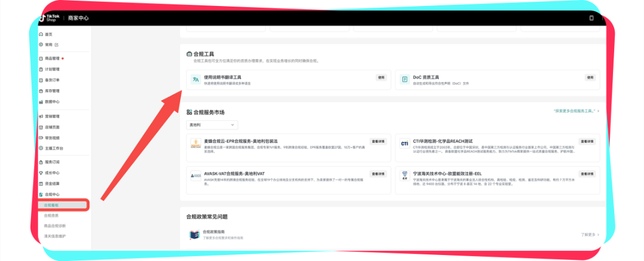
Task: Click the translation tool icon
Action: coord(196,79)
